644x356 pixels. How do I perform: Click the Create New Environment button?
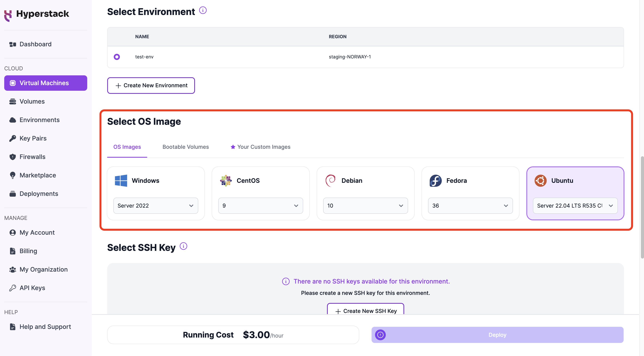coord(151,86)
